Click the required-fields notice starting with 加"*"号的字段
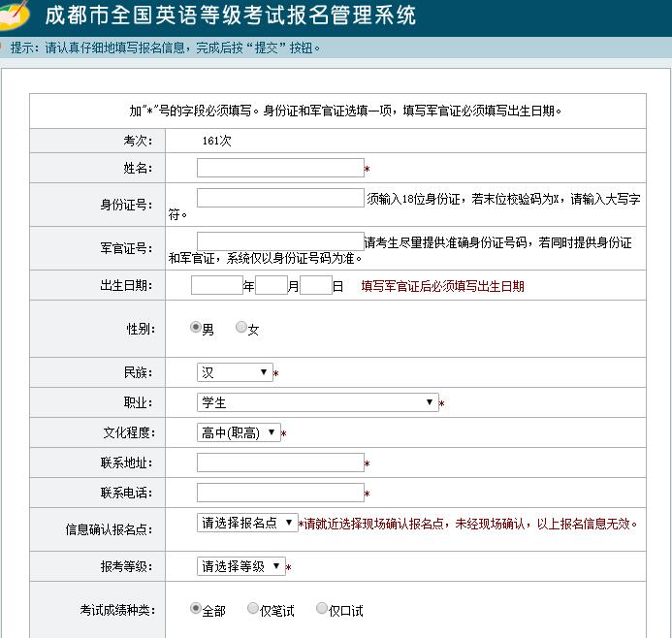 click(x=345, y=111)
